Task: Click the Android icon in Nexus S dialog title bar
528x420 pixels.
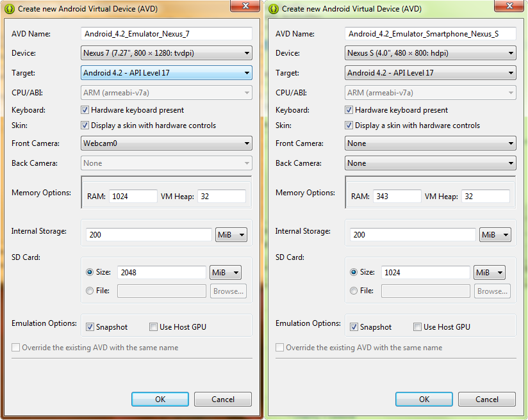Action: 274,9
